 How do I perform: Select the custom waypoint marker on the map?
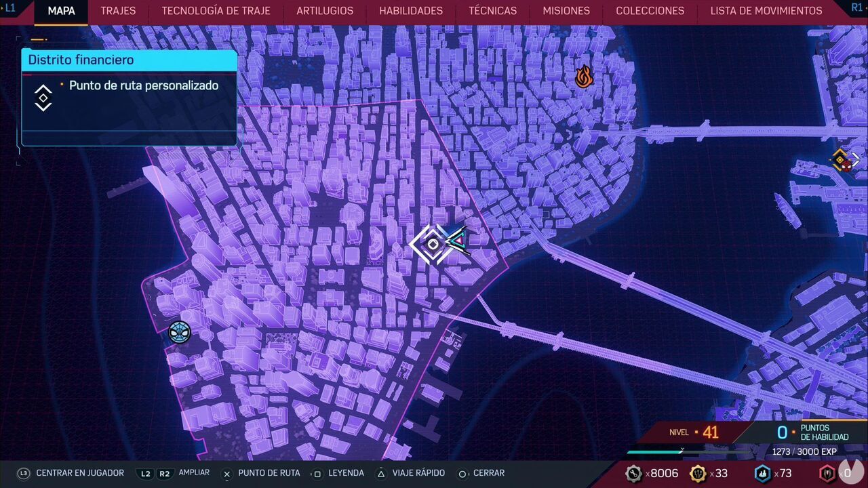pyautogui.click(x=432, y=244)
